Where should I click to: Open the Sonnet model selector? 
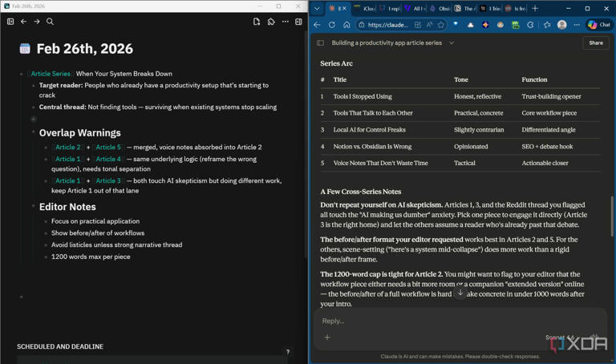559,338
